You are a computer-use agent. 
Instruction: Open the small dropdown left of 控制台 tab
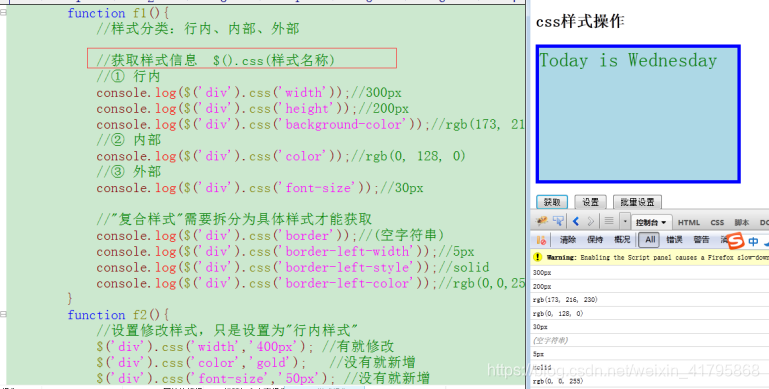tap(625, 222)
